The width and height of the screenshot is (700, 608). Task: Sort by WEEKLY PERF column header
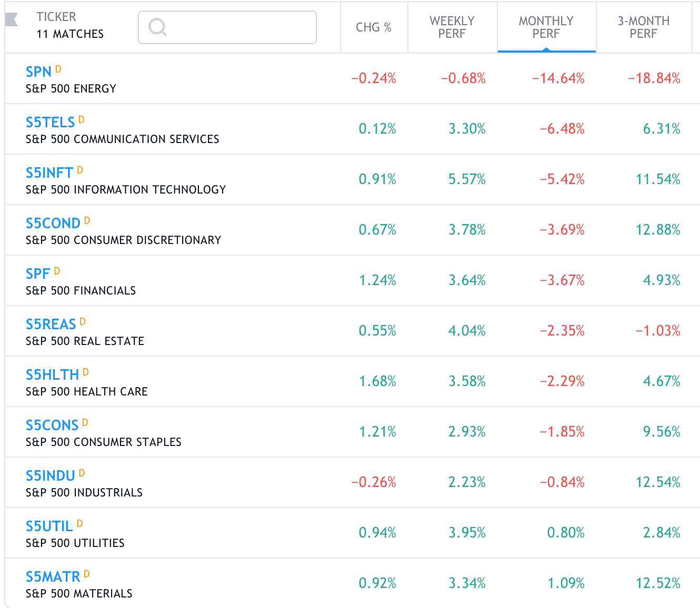[x=452, y=27]
